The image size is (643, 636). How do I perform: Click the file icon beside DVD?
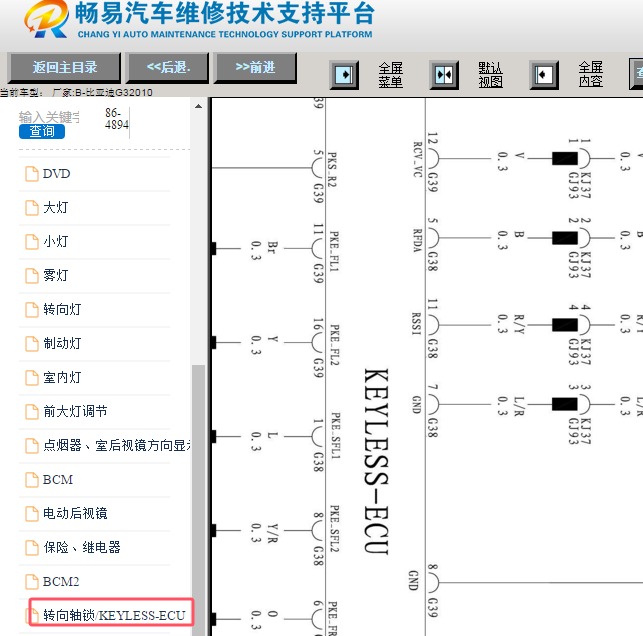point(32,174)
